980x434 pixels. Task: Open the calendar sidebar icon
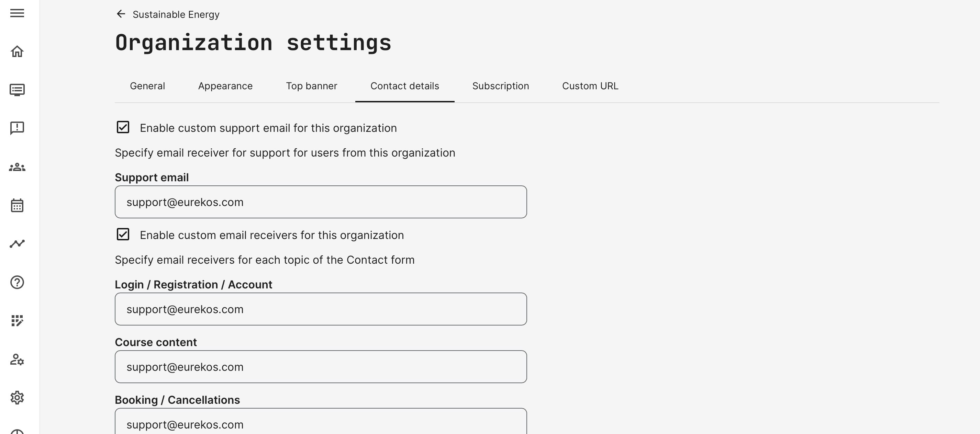pos(17,206)
